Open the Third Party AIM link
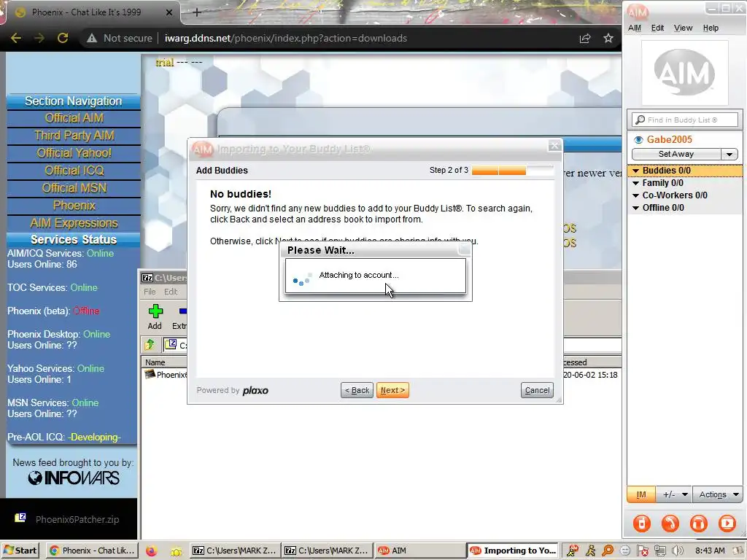 pyautogui.click(x=74, y=135)
